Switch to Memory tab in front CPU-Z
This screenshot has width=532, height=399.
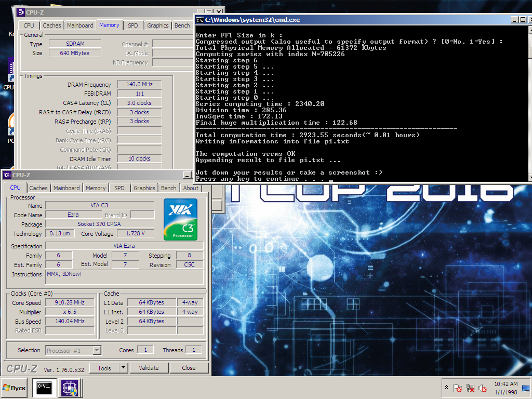coord(96,188)
